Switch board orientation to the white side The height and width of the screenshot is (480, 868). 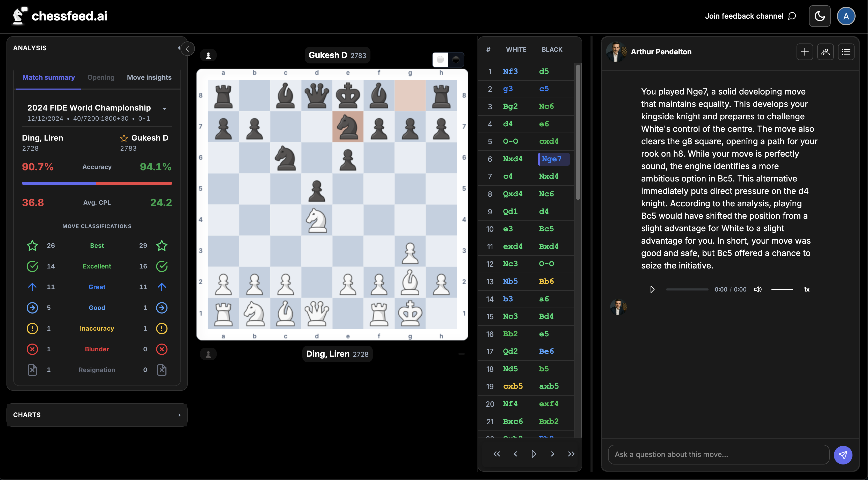pyautogui.click(x=440, y=60)
